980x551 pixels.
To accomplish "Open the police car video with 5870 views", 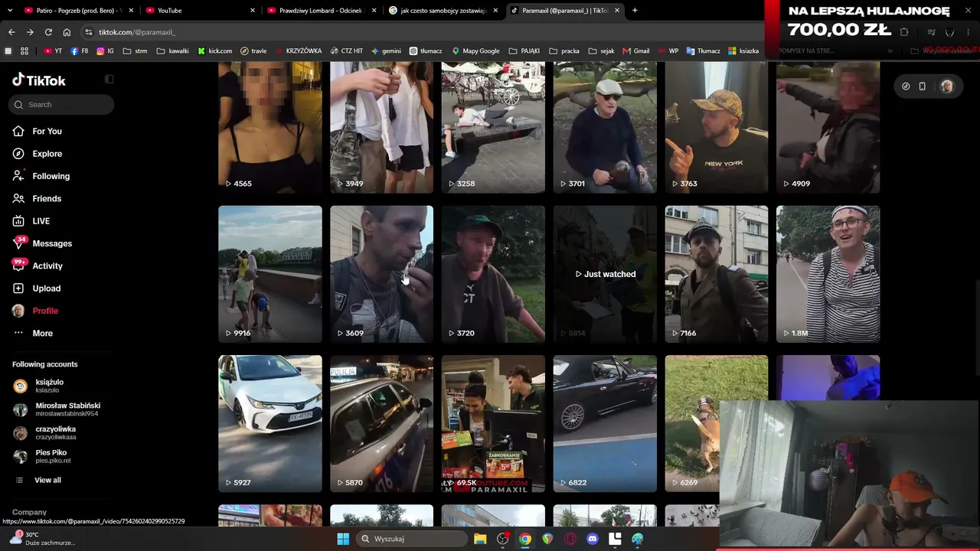I will 381,423.
